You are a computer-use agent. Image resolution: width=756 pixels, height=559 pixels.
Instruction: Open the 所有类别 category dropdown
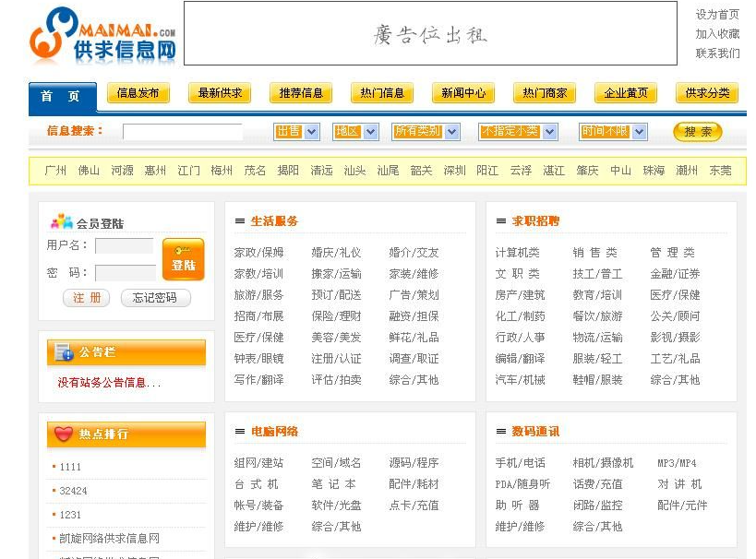(x=426, y=132)
